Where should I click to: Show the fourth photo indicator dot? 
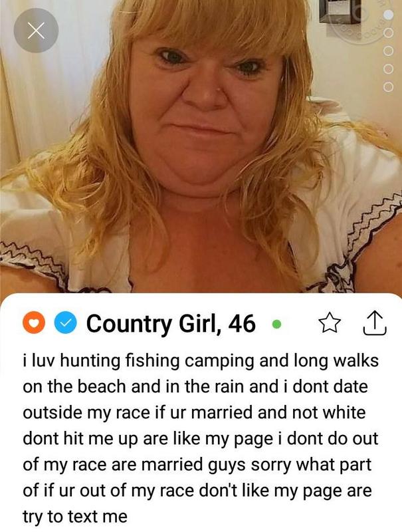(389, 69)
